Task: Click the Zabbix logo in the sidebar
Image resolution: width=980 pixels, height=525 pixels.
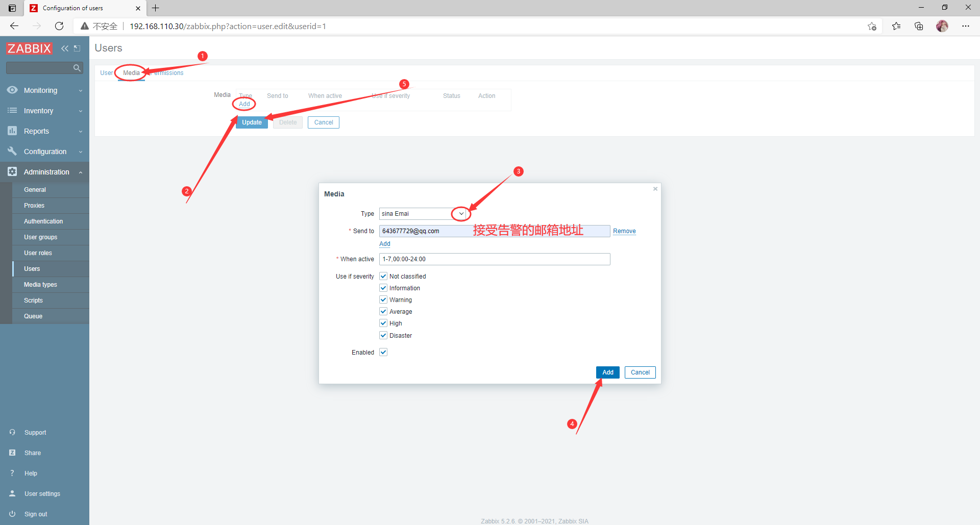Action: (x=29, y=48)
